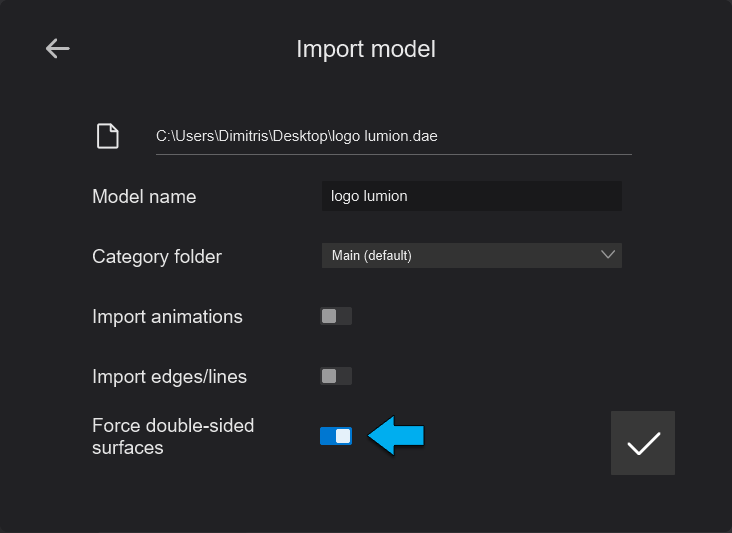732x533 pixels.
Task: Click the Category folder chevron arrow
Action: (607, 255)
